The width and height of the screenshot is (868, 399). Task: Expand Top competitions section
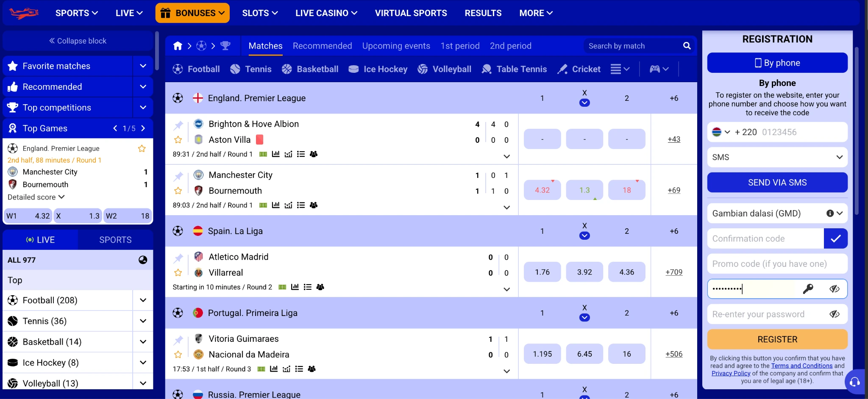(x=143, y=108)
